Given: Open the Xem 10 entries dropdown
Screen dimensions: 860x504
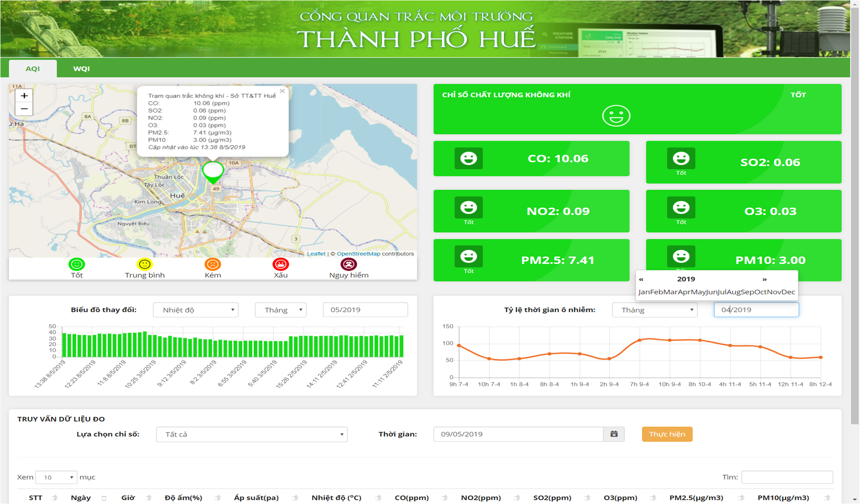Looking at the screenshot, I should (56, 477).
